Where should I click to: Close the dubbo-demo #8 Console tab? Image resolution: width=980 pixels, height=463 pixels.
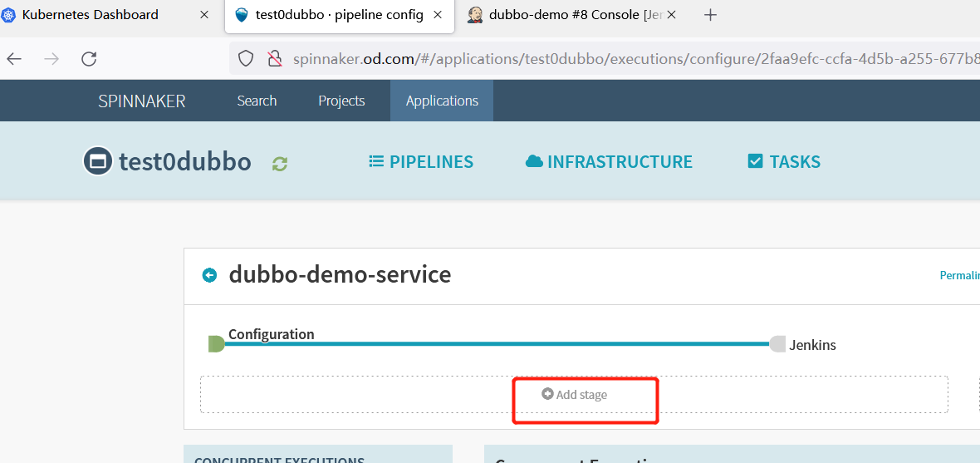(x=671, y=15)
